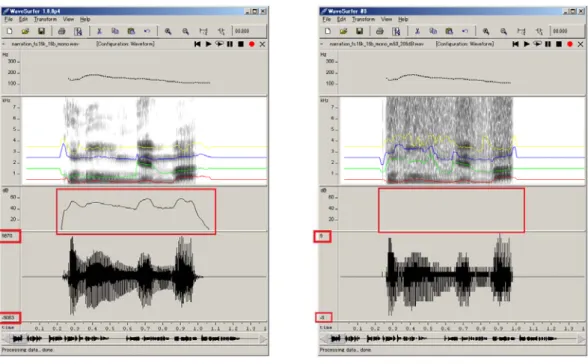This screenshot has width=588, height=364.
Task: Zoom in magnifier in right WaveSurfer window
Action: tap(486, 31)
